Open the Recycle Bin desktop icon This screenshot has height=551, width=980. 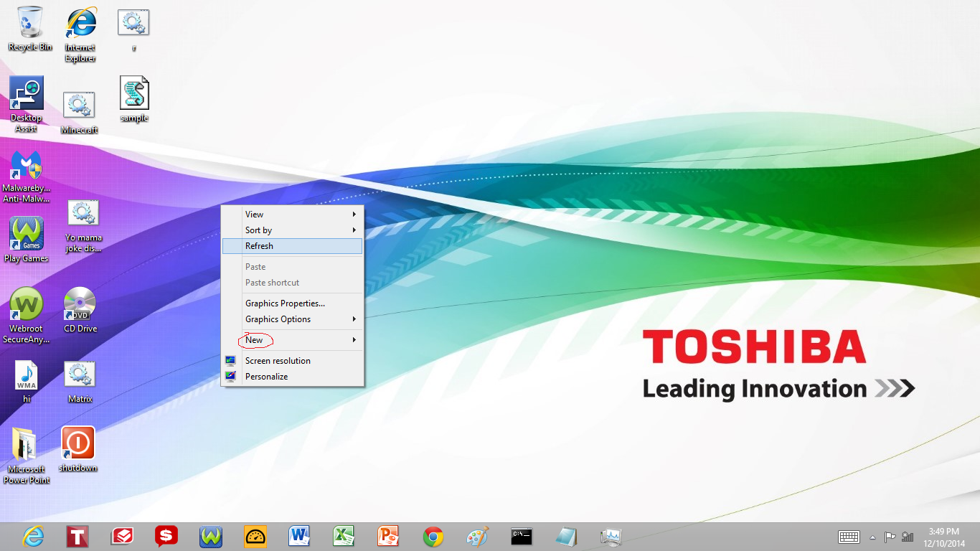pos(30,29)
